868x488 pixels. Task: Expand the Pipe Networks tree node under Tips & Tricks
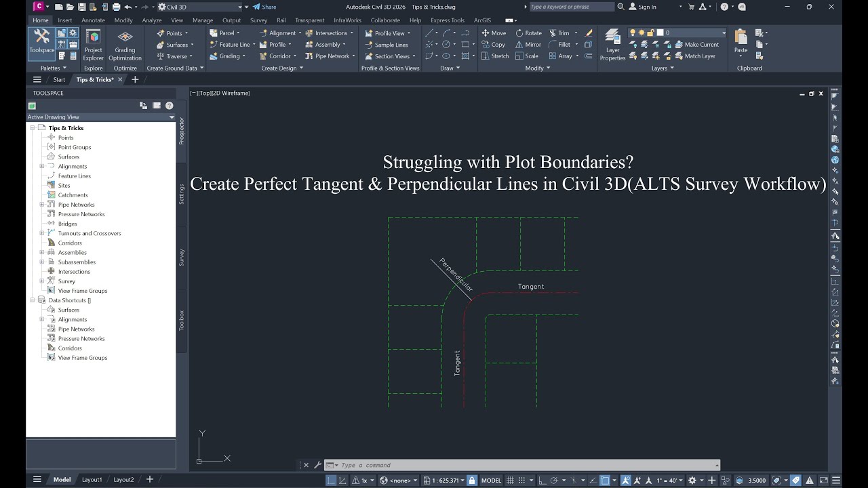tap(41, 205)
